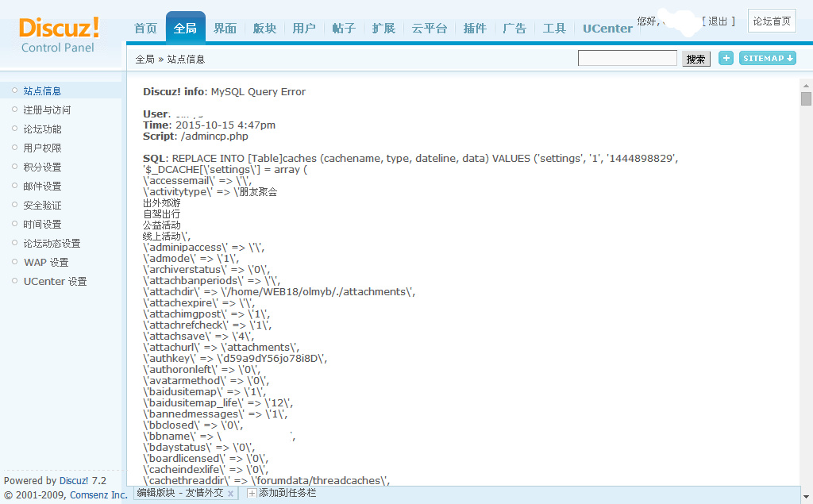Open 邮件设置 in the sidebar
Image resolution: width=813 pixels, height=504 pixels.
(43, 187)
